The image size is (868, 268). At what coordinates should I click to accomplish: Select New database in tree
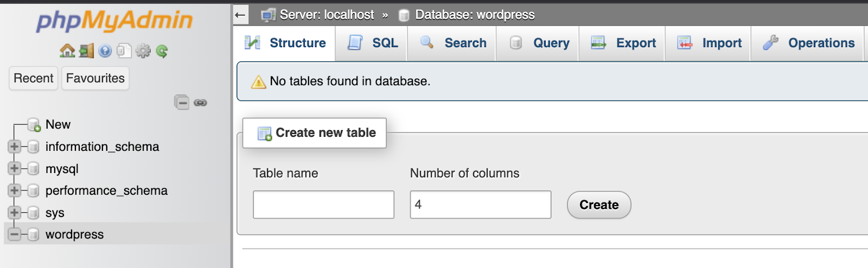58,124
